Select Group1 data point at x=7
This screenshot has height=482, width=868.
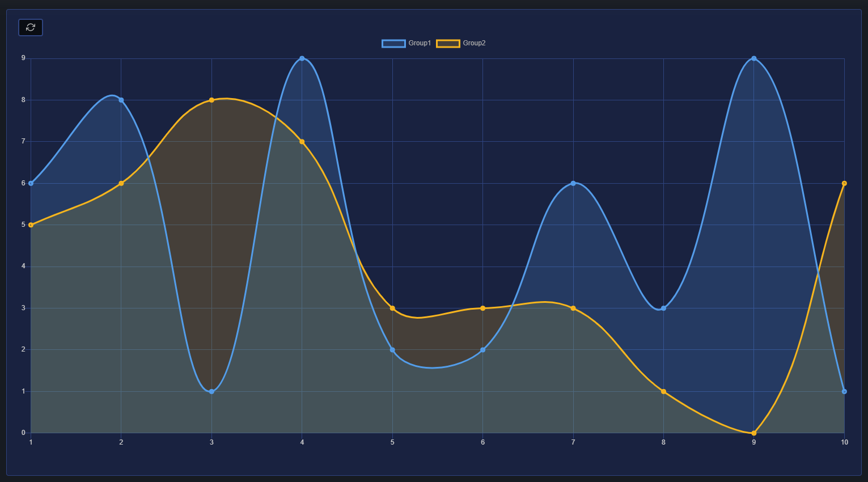pos(573,183)
